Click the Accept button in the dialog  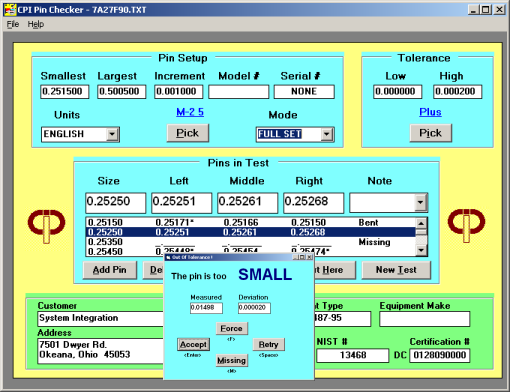tap(193, 344)
